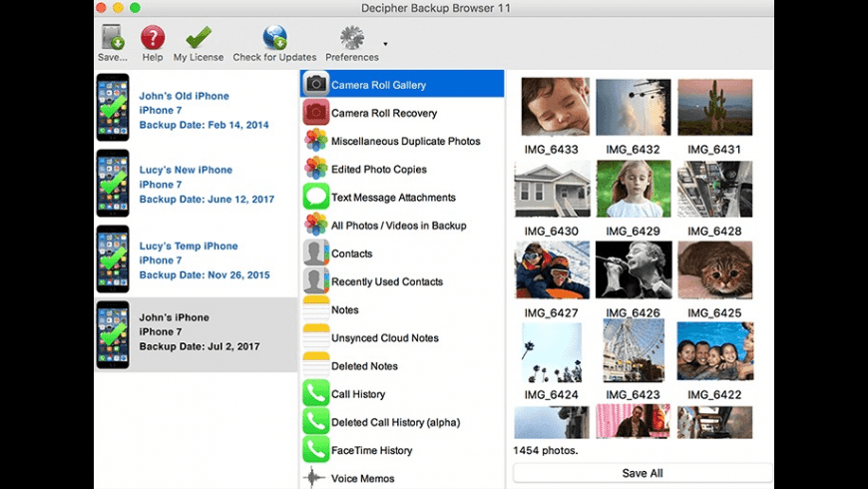Expand the toolbar overflow arrow next to Preferences
The height and width of the screenshot is (489, 868).
[x=385, y=44]
